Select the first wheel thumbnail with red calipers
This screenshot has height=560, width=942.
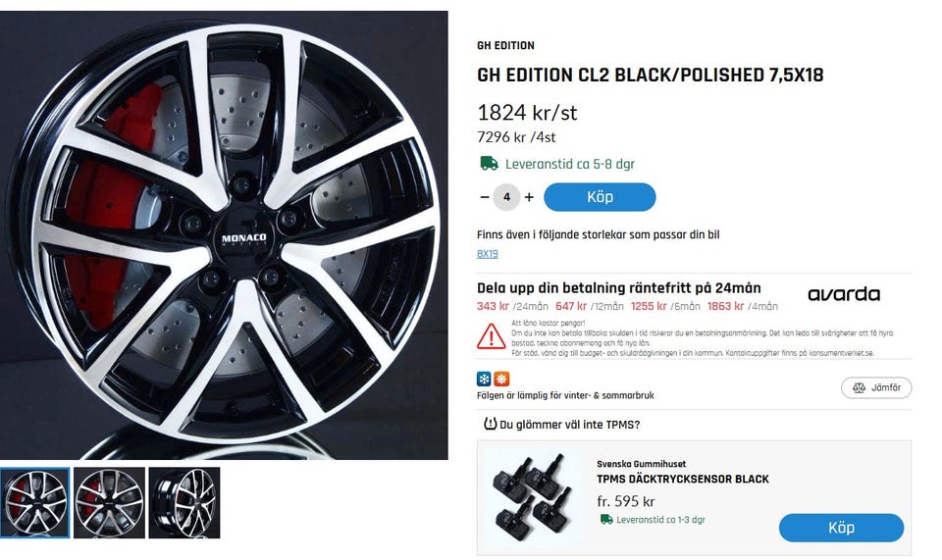coord(35,502)
